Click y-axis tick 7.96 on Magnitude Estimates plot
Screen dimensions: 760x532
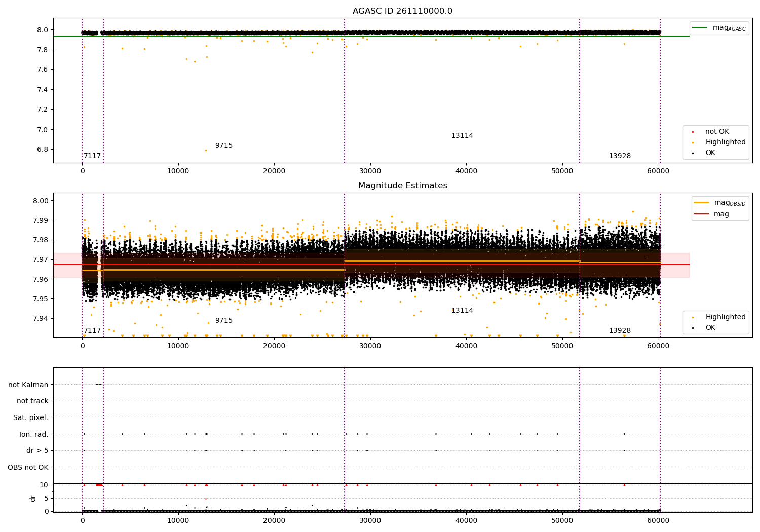pyautogui.click(x=41, y=279)
